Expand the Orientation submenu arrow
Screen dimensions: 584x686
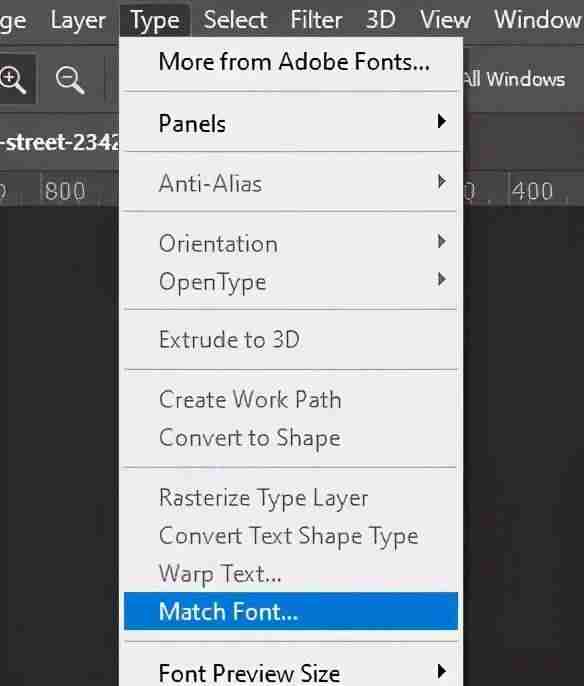(442, 241)
